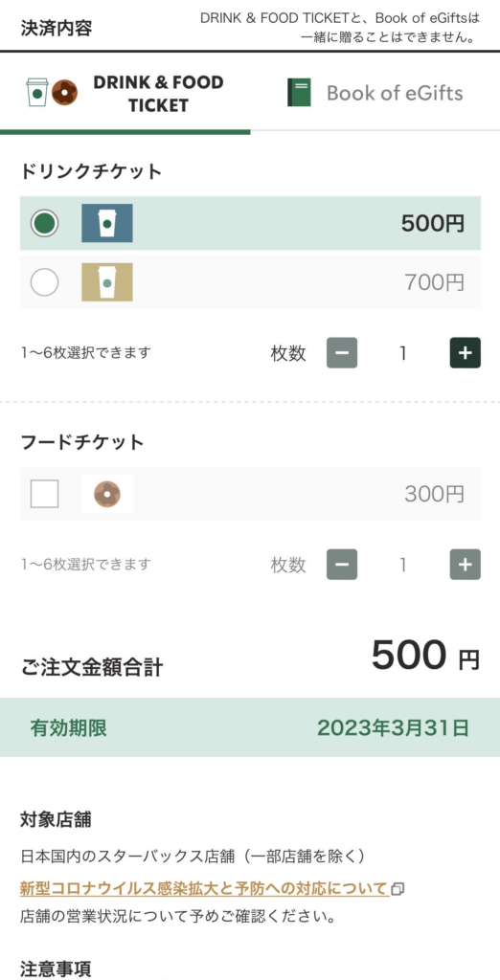Increase drink ticket quantity with plus button
Viewport: 500px width, 980px height.
coord(465,353)
